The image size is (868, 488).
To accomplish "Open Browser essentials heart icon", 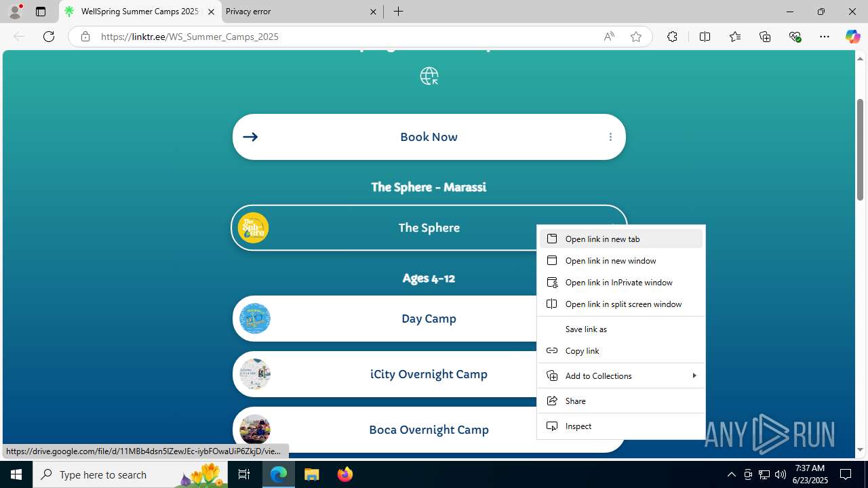I will (795, 37).
